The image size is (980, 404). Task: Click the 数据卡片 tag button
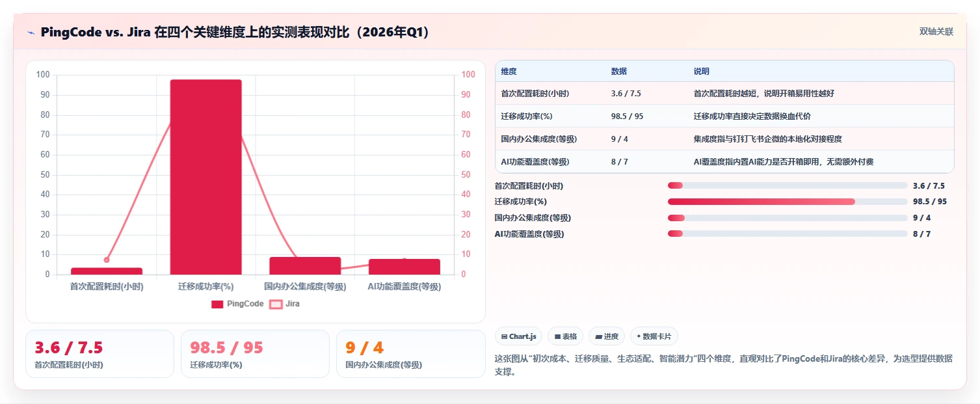coord(654,336)
